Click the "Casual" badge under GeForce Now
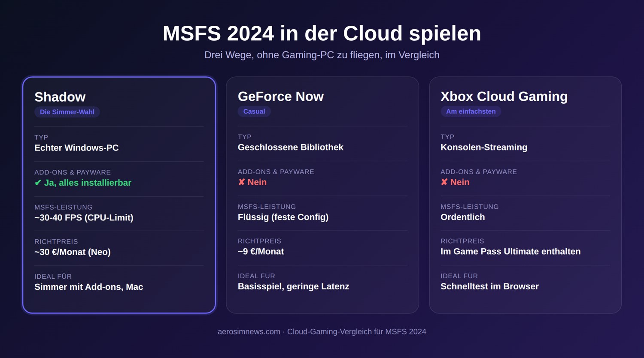The width and height of the screenshot is (644, 358). click(x=254, y=111)
